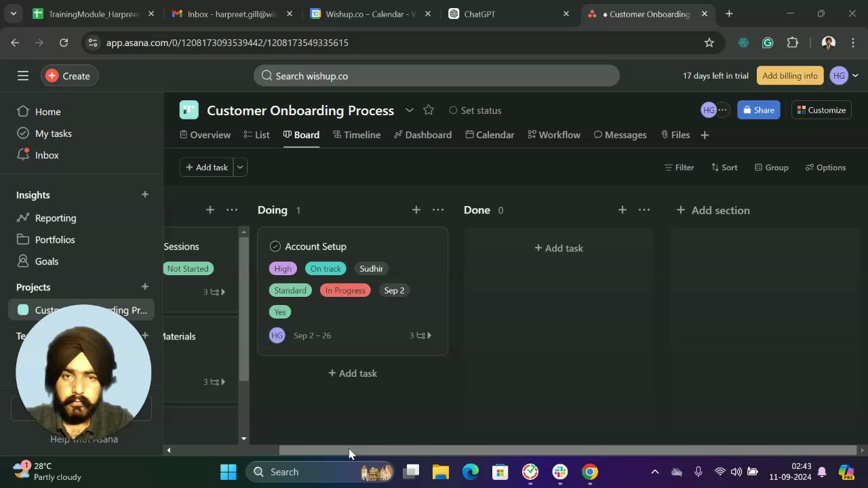Screen dimensions: 868x488
Task: Switch to Dashboard tab
Action: pos(422,135)
